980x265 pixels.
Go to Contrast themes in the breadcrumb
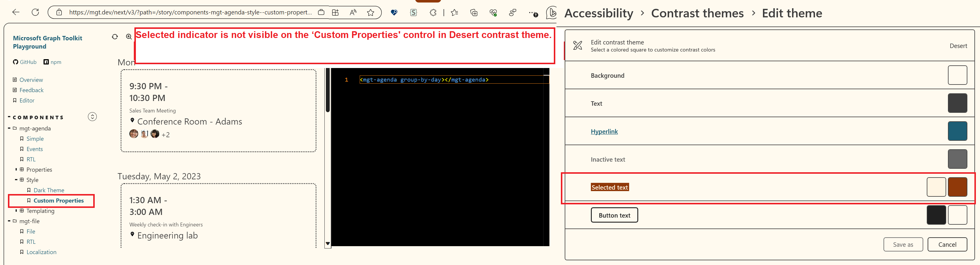[x=697, y=13]
